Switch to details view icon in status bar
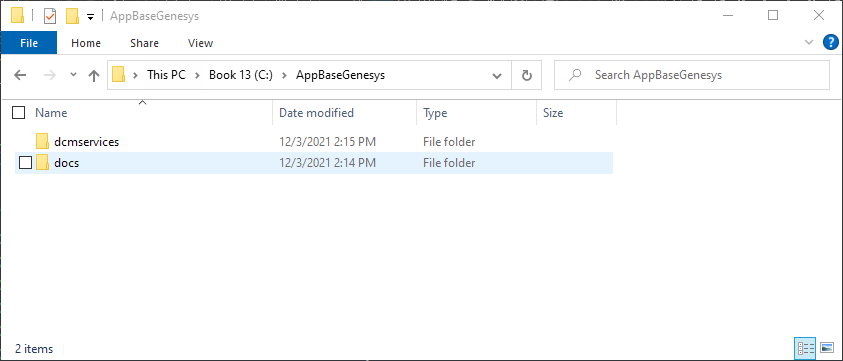 click(806, 348)
